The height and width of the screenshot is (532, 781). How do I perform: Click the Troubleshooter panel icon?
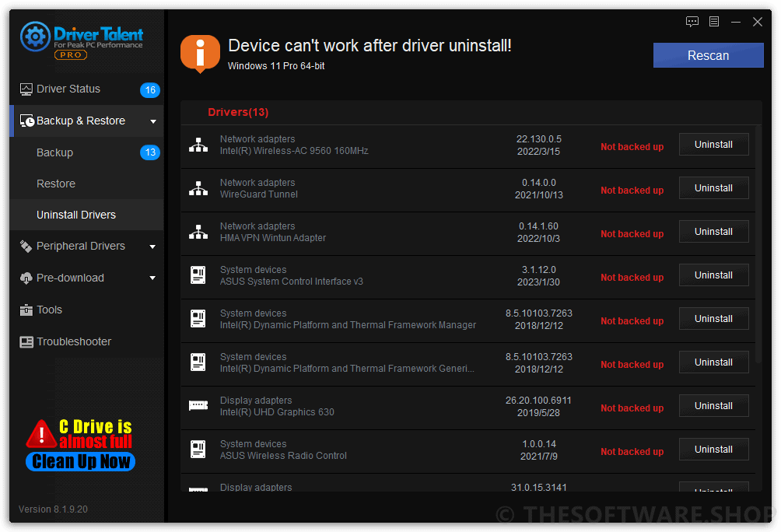26,342
